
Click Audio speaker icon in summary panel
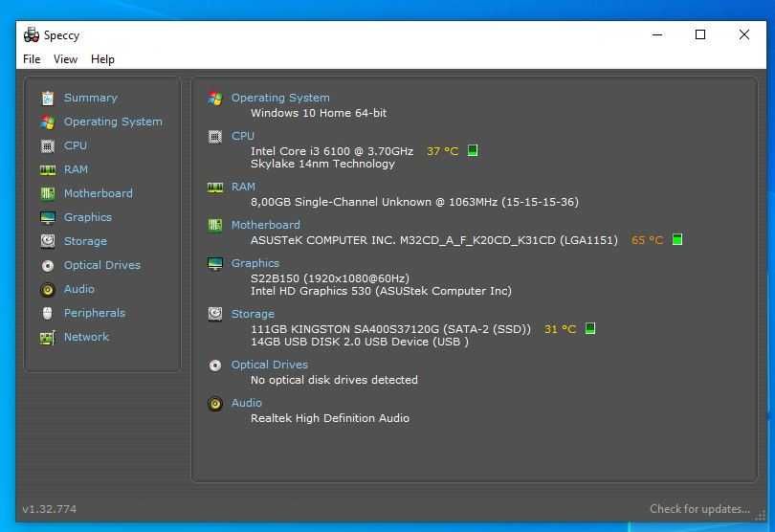(215, 404)
